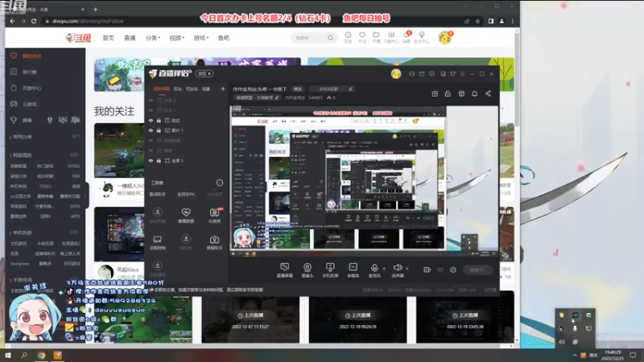Open the 直播屏幕 screen capture source
Viewport: 644px width, 362px height.
(285, 270)
